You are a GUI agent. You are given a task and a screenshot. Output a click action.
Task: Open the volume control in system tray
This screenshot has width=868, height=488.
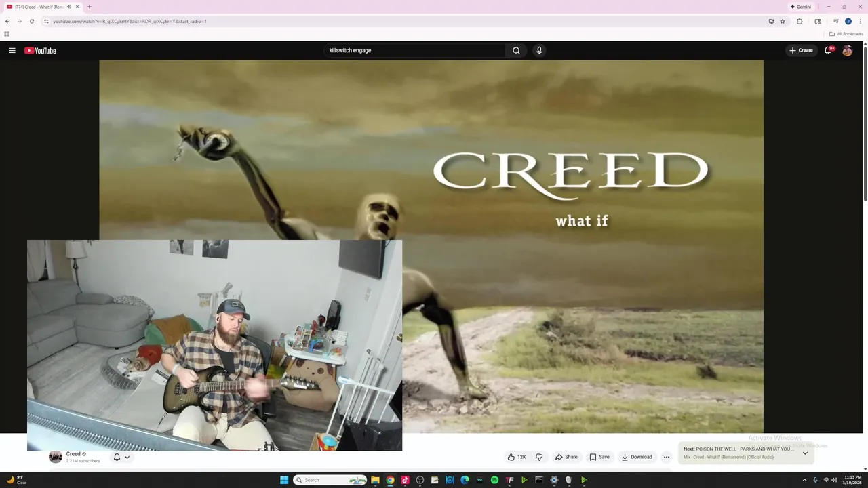834,480
